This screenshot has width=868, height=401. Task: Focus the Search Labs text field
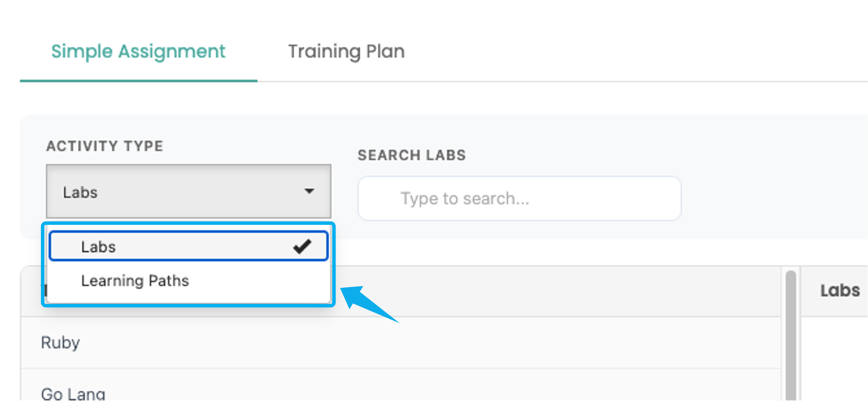pyautogui.click(x=519, y=199)
